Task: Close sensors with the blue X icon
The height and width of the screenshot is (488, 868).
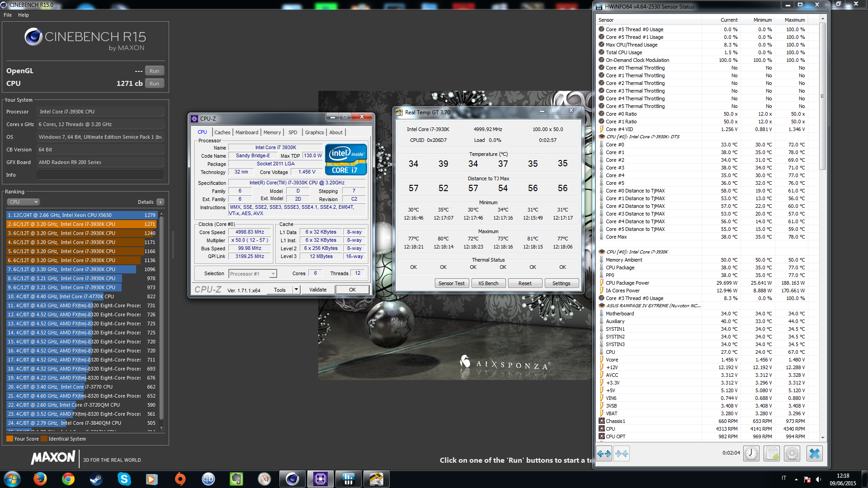Action: [815, 453]
